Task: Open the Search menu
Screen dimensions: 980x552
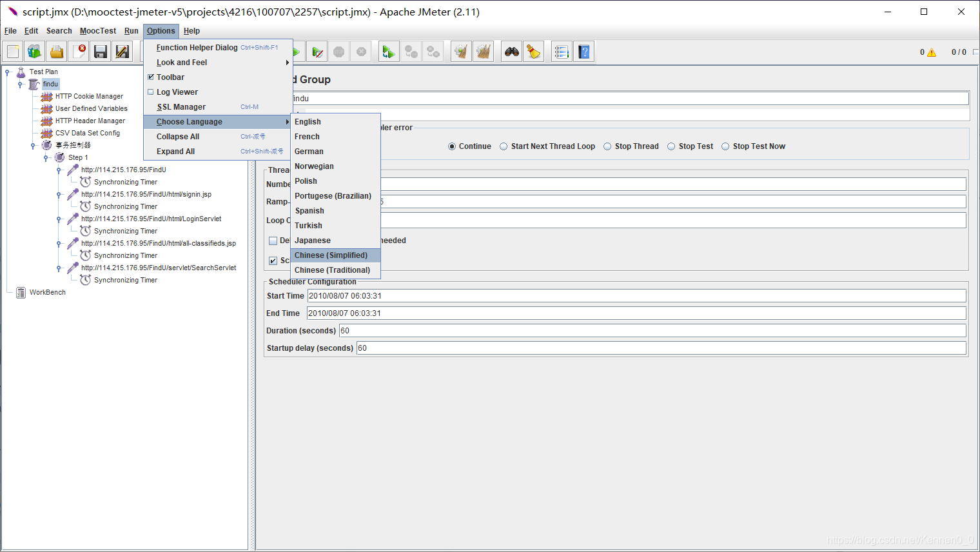Action: click(x=59, y=31)
